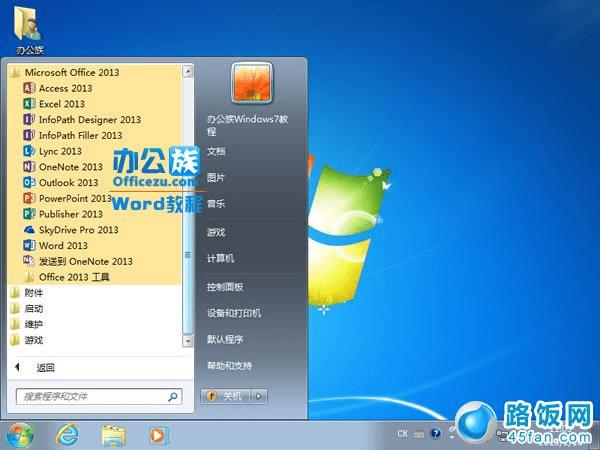This screenshot has height=450, width=600.
Task: Open 图片 in the right pane
Action: (216, 178)
